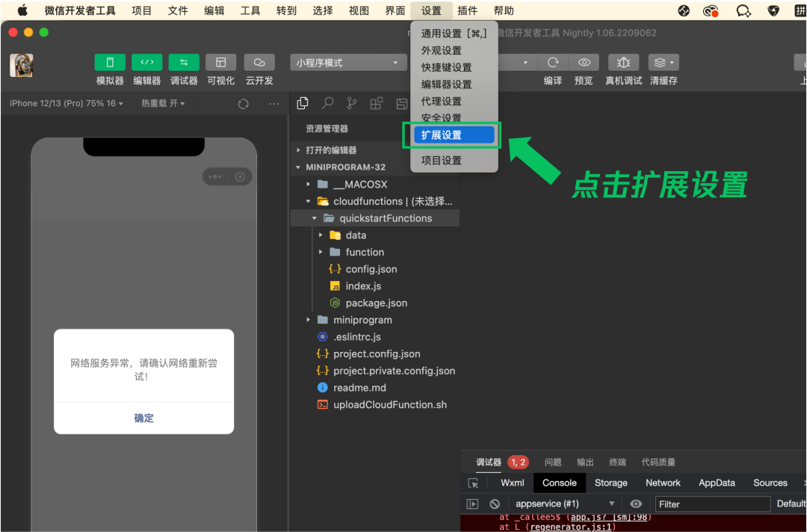
Task: Open the simulator more options ellipsis
Action: pos(273,104)
